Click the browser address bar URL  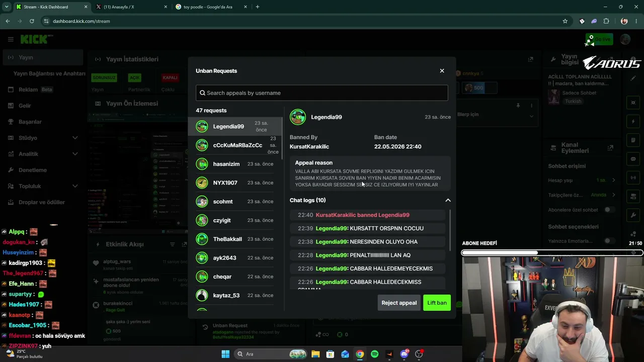click(x=81, y=21)
